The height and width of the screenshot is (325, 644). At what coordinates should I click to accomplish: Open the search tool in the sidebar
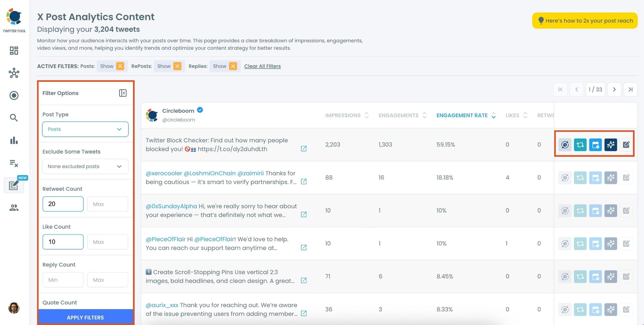[14, 118]
